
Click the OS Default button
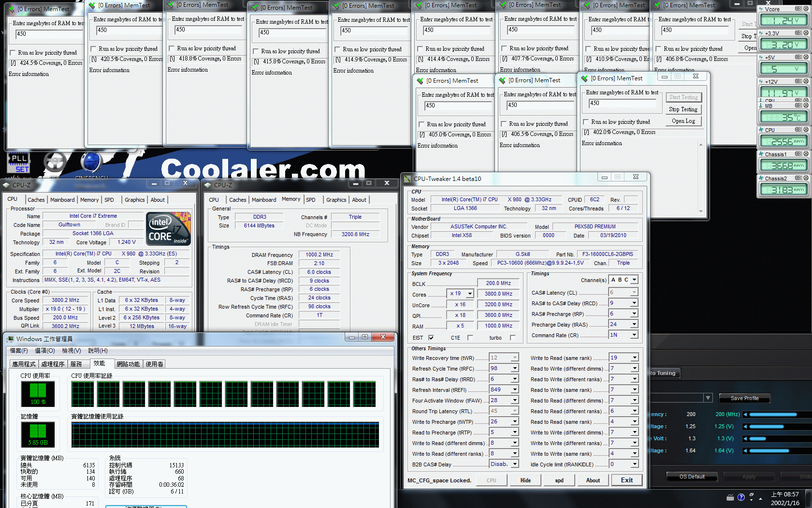click(692, 477)
